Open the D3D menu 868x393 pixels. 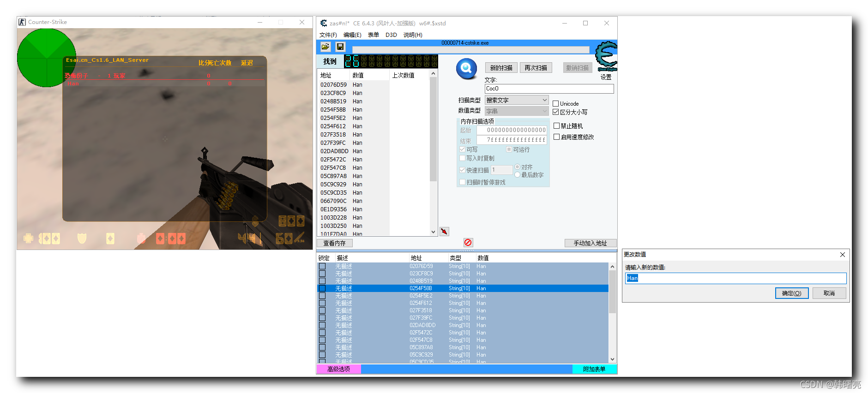[x=391, y=35]
